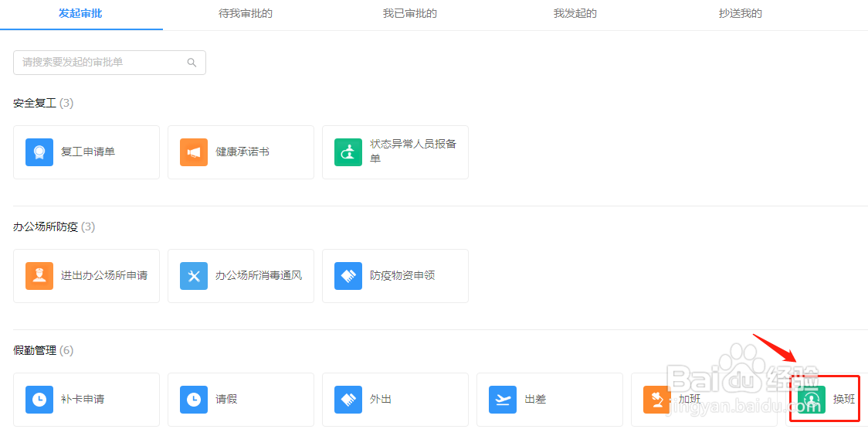This screenshot has height=436, width=868.
Task: Open the 健康承诺书 form label
Action: (242, 152)
